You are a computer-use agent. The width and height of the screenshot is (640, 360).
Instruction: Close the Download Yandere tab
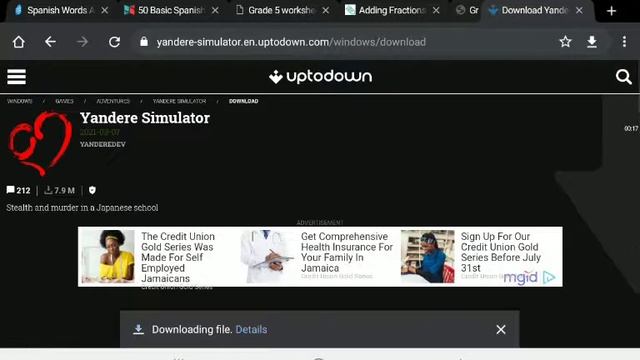coord(579,11)
